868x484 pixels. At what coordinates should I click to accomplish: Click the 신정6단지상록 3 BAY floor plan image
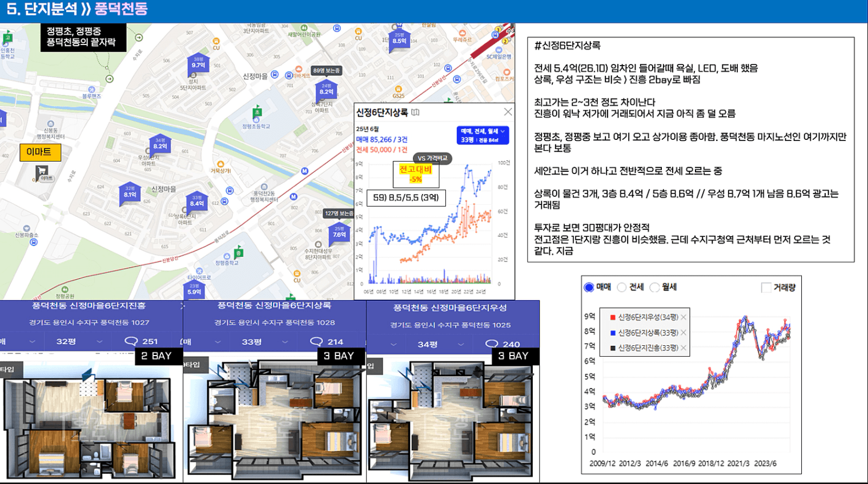click(x=274, y=420)
